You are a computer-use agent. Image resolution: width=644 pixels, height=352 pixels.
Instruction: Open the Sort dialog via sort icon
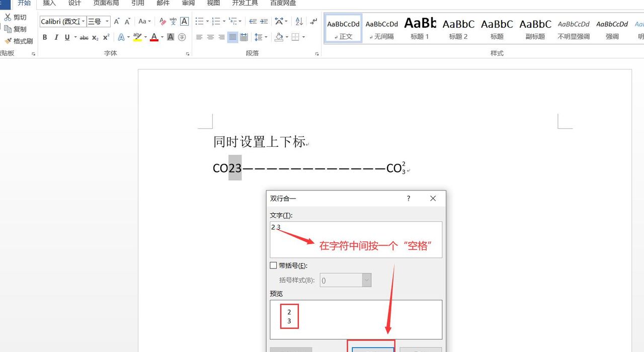[298, 21]
